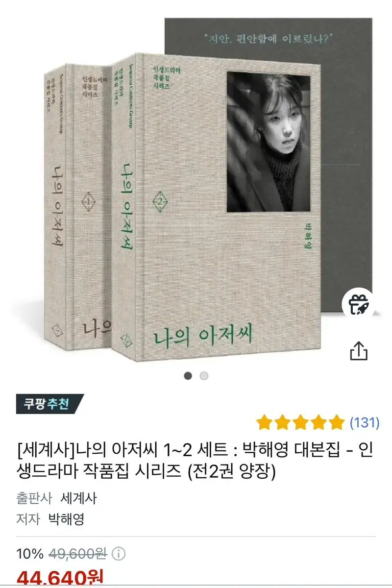Tap the crossed-out 49,600원 original price
The image size is (392, 588).
[x=78, y=554]
